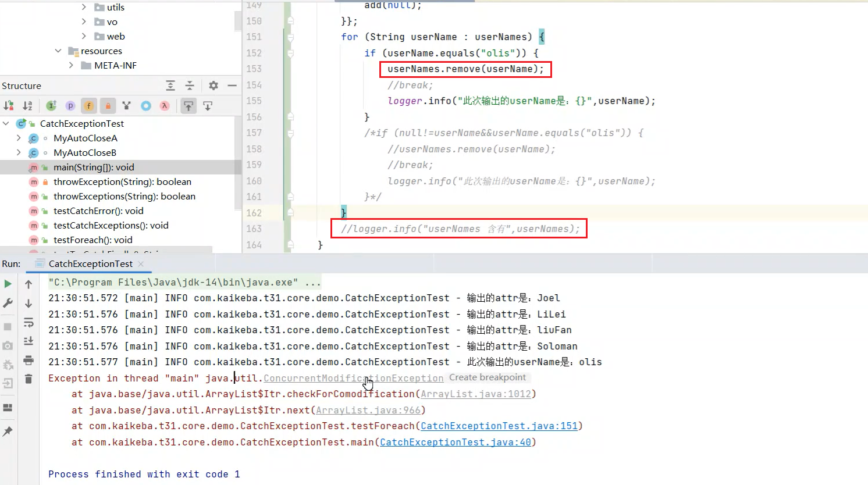Toggle Soft-Wrap in Run console
868x485 pixels.
(29, 323)
